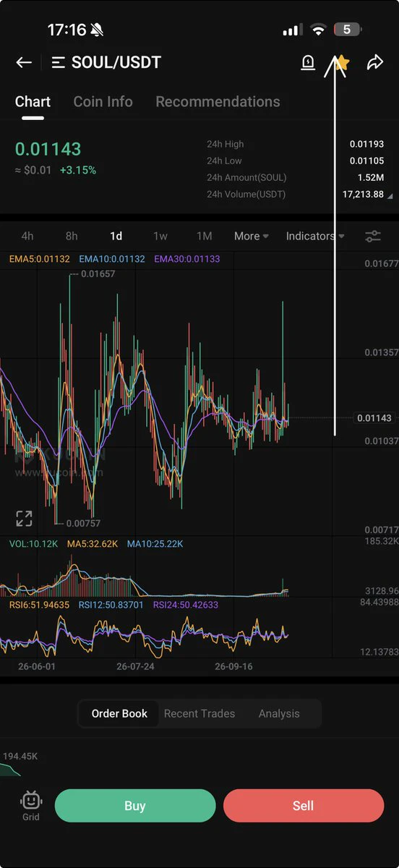Screen dimensions: 399x868
Task: Tap the red Sell button
Action: [304, 806]
